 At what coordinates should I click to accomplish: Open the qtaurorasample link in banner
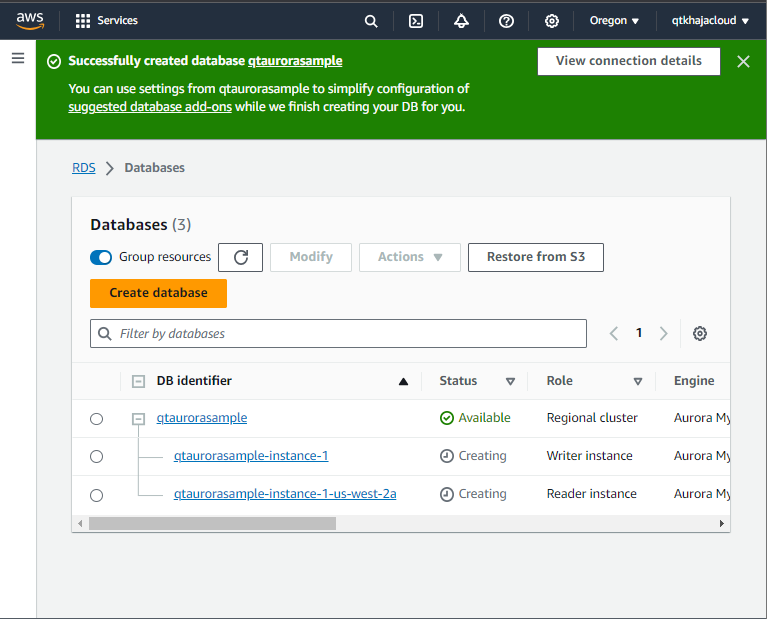click(x=295, y=61)
